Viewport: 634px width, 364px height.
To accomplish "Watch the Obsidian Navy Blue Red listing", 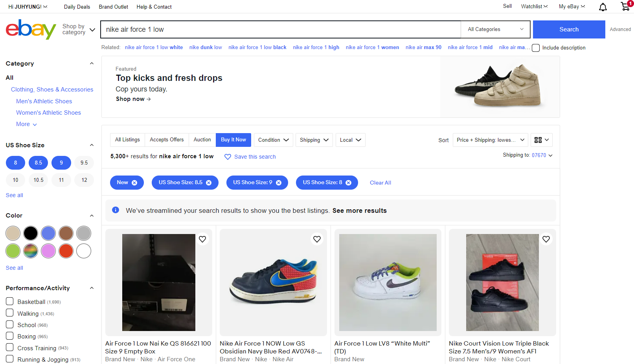I will tap(317, 239).
